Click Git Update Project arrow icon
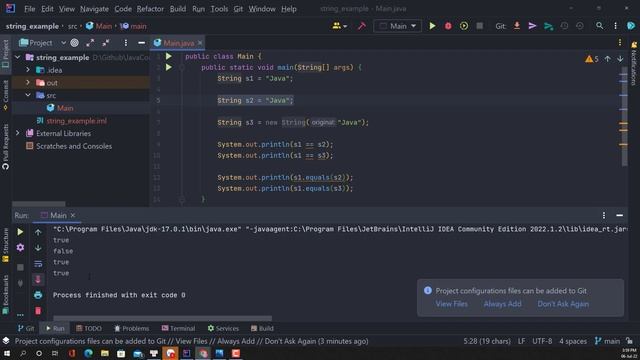This screenshot has height=360, width=640. (517, 26)
